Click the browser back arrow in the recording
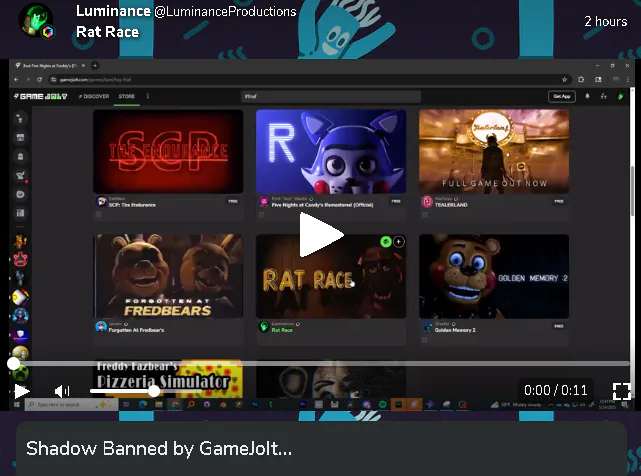The width and height of the screenshot is (641, 476). (16, 80)
